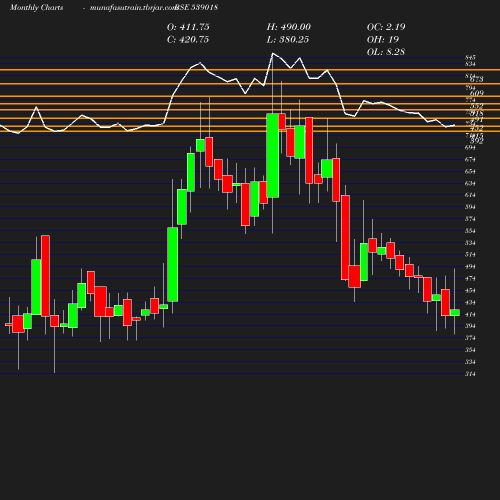500x500 pixels.
Task: Click the 694 price axis label
Action: pos(470,147)
